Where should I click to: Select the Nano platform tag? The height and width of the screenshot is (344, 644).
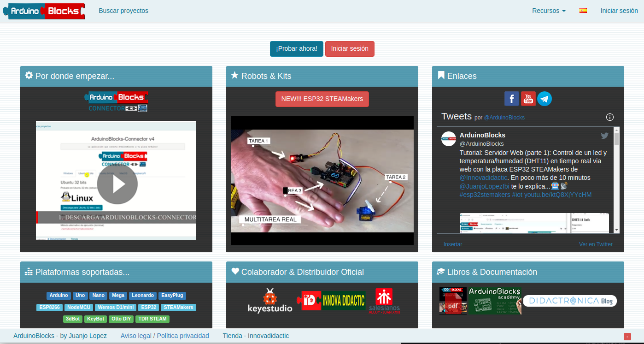pyautogui.click(x=98, y=296)
